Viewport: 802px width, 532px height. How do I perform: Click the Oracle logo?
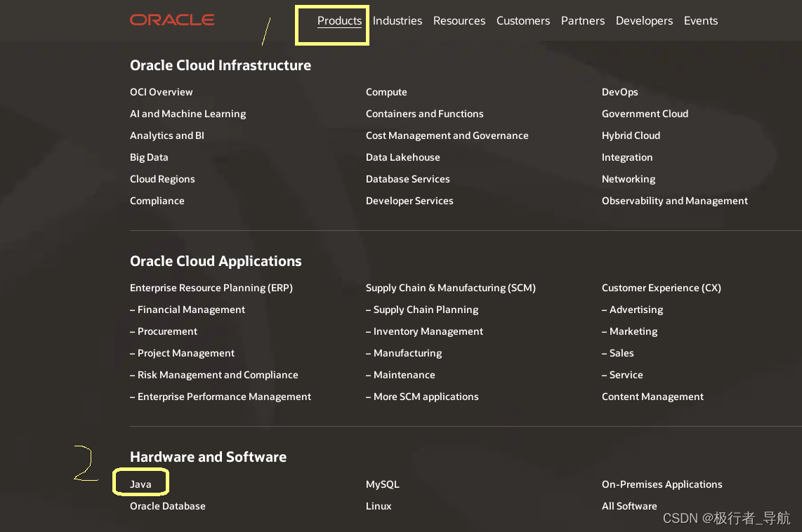172,20
